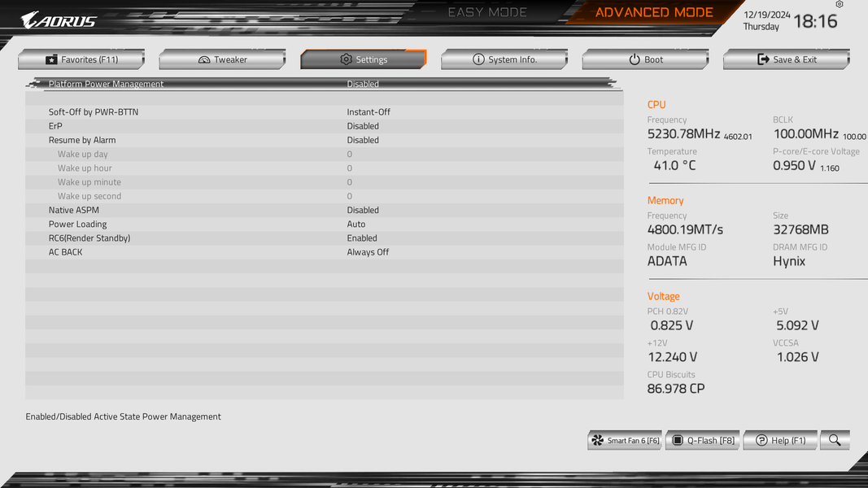Click the star icon on the Favorites tab

click(51, 59)
